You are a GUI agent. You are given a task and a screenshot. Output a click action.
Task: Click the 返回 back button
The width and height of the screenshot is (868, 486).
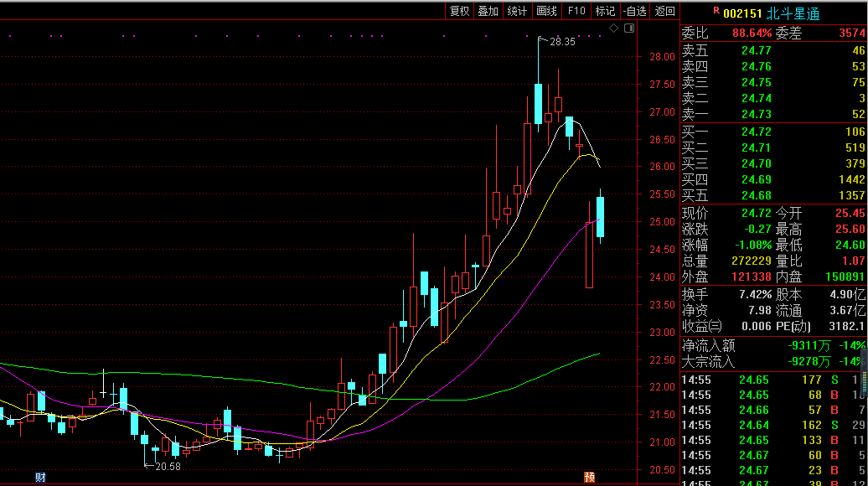click(x=664, y=11)
